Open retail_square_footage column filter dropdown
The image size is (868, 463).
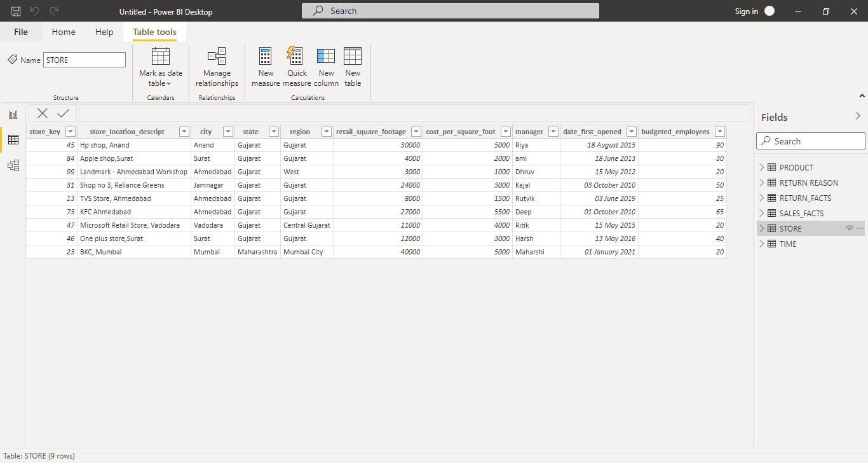[416, 132]
